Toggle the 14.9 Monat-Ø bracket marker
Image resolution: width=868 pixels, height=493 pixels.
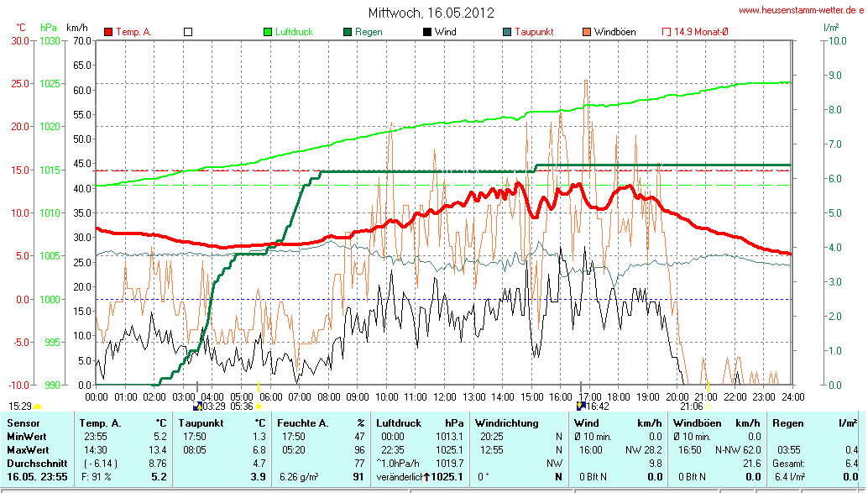pyautogui.click(x=667, y=32)
